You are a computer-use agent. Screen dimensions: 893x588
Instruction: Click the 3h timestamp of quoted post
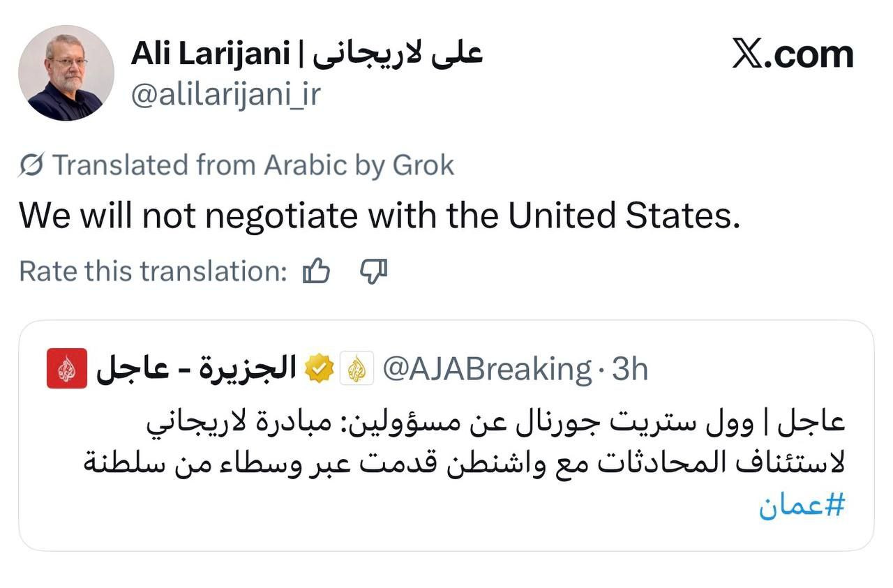click(x=630, y=369)
